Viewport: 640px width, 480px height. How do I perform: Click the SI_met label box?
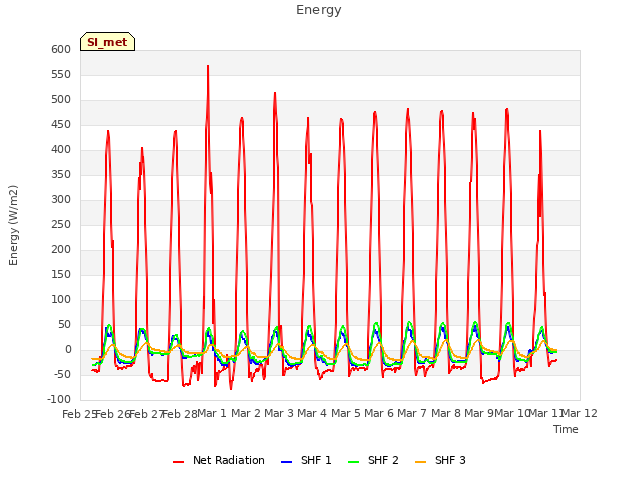(107, 42)
